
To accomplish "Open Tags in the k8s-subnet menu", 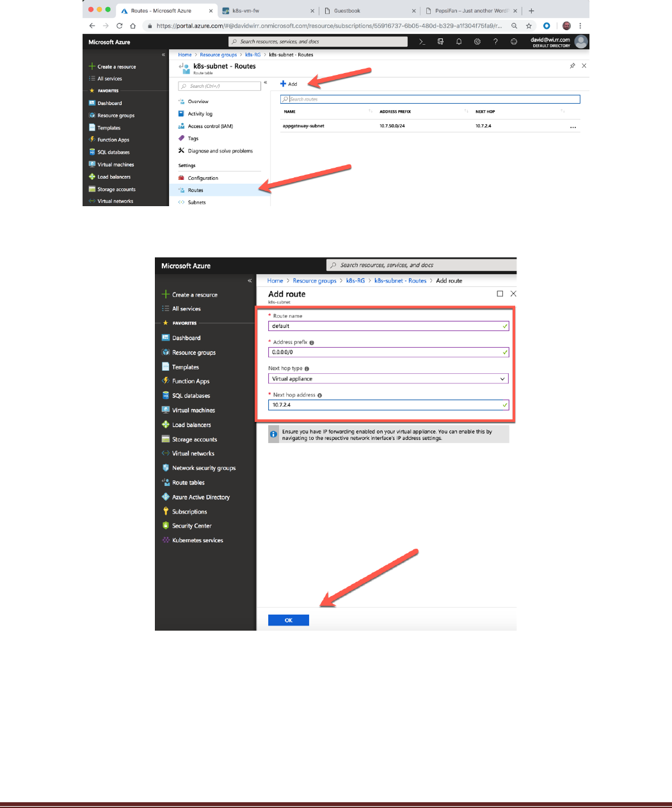I will tap(193, 138).
